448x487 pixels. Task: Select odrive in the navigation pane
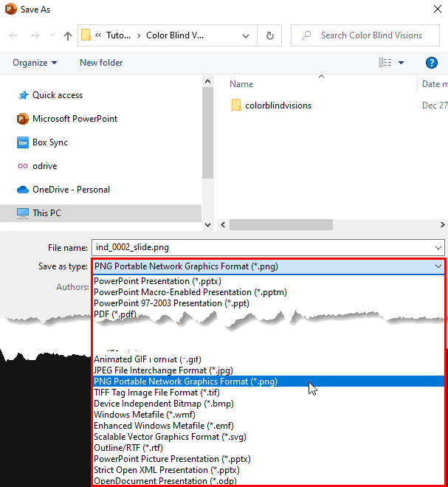(45, 166)
